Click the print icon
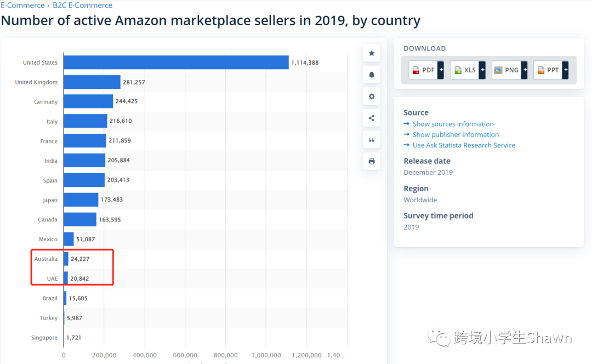This screenshot has width=592, height=364. [x=372, y=161]
